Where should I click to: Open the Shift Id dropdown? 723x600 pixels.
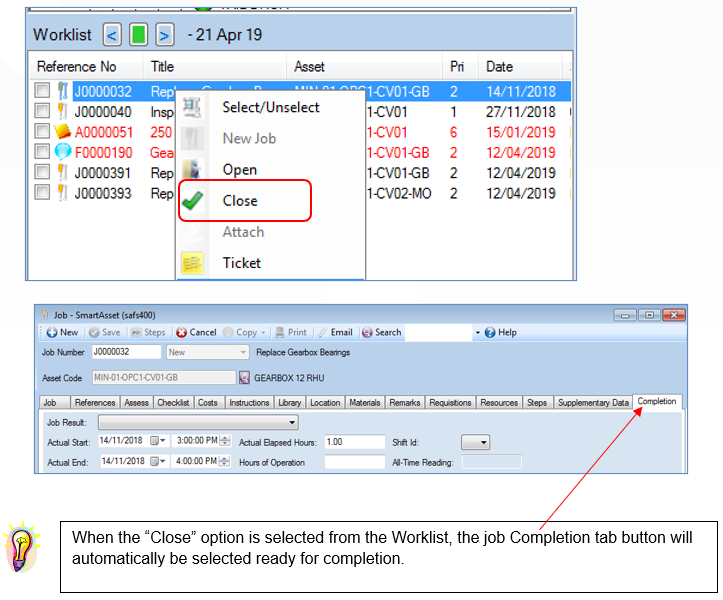[475, 442]
